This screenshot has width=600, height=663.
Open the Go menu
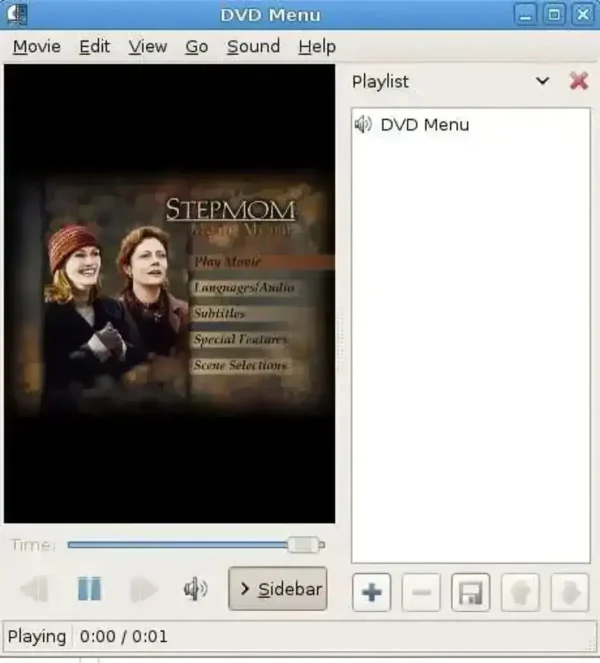[x=197, y=47]
